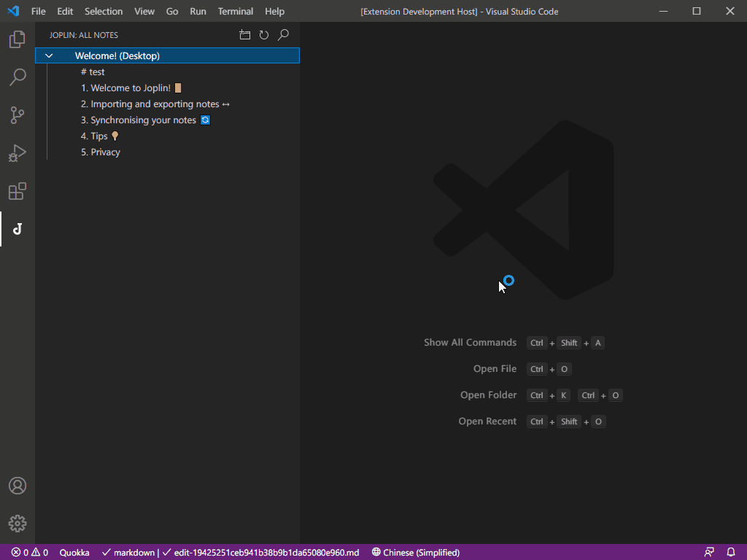The image size is (747, 560).
Task: Close the VS Code window
Action: [x=729, y=11]
